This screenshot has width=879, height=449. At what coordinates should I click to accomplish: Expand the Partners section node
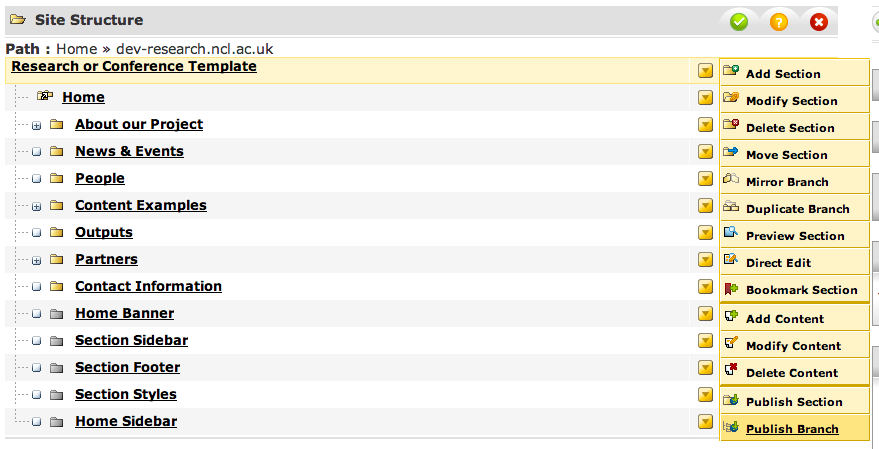click(x=36, y=260)
